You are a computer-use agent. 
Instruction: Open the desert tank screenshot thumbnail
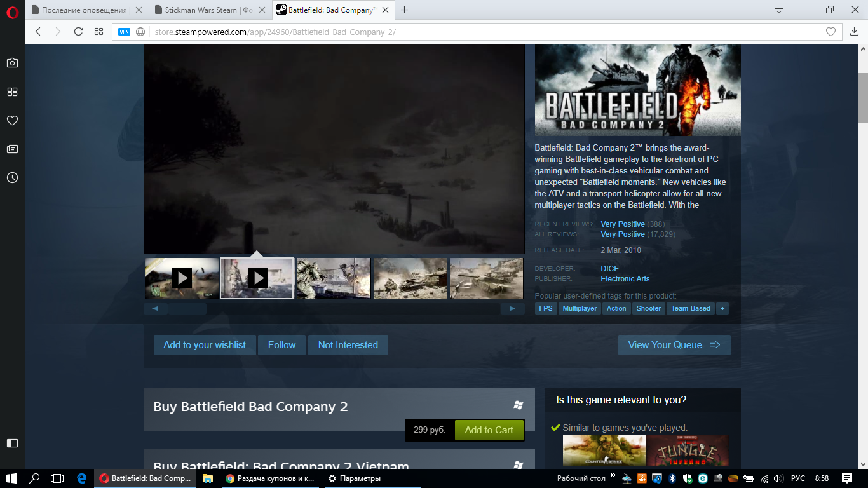pos(410,278)
